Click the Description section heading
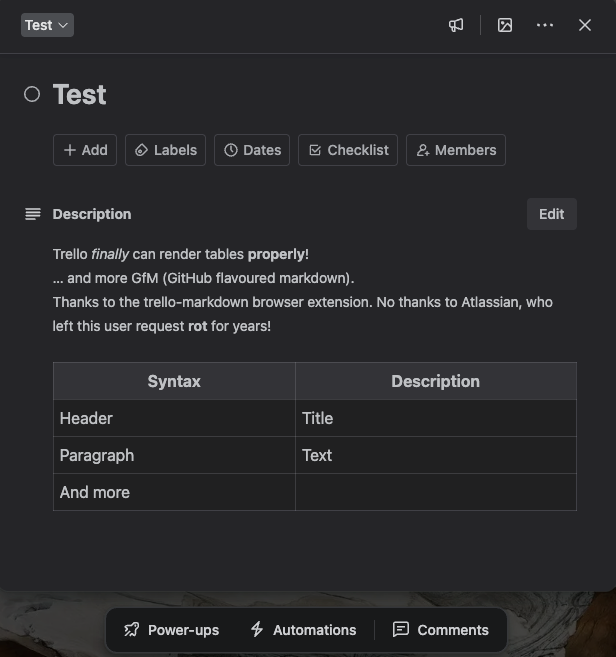The width and height of the screenshot is (616, 657). pyautogui.click(x=92, y=214)
